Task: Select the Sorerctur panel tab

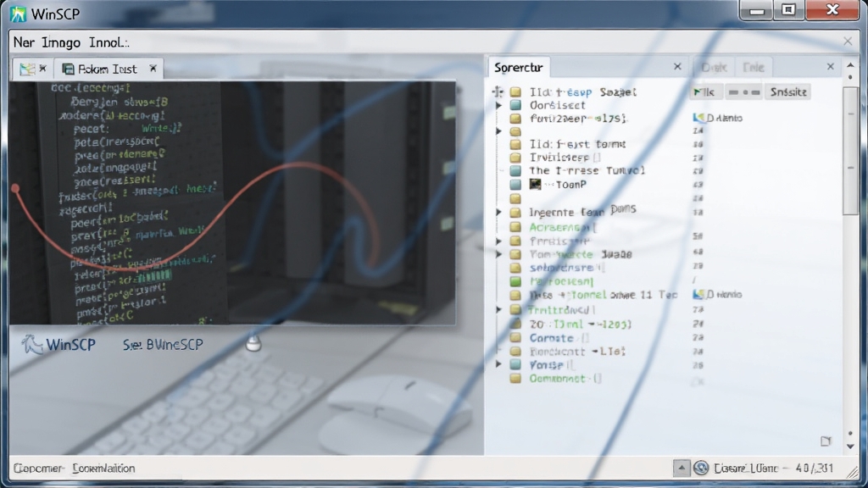Action: (518, 68)
